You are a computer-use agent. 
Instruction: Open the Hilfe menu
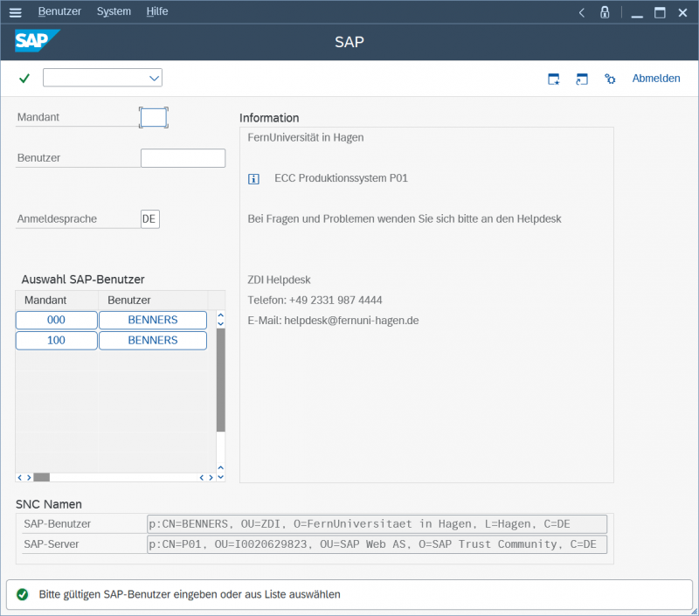157,11
